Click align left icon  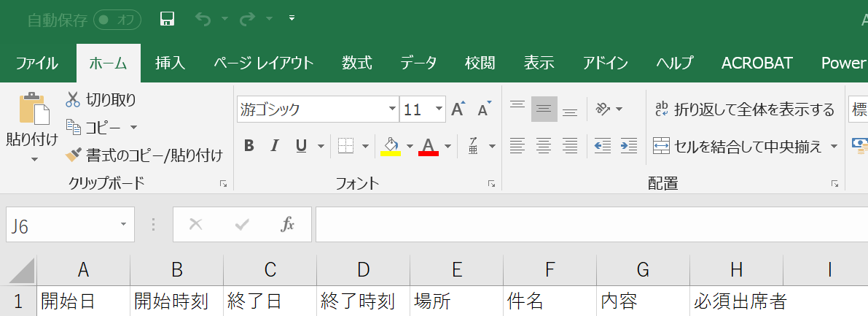[517, 146]
